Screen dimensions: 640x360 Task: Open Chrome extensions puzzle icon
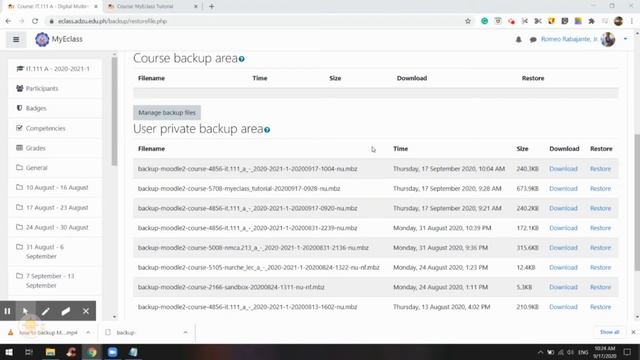[x=591, y=21]
